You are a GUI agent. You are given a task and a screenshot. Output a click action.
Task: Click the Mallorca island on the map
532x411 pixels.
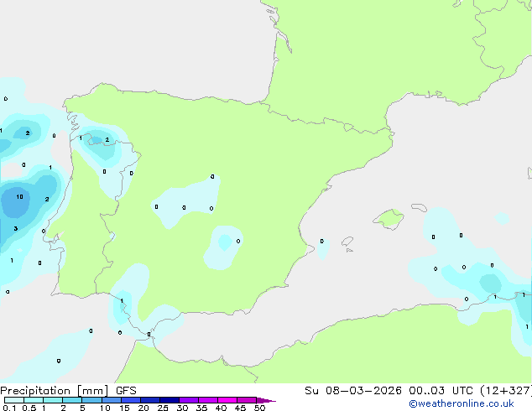[x=389, y=219]
